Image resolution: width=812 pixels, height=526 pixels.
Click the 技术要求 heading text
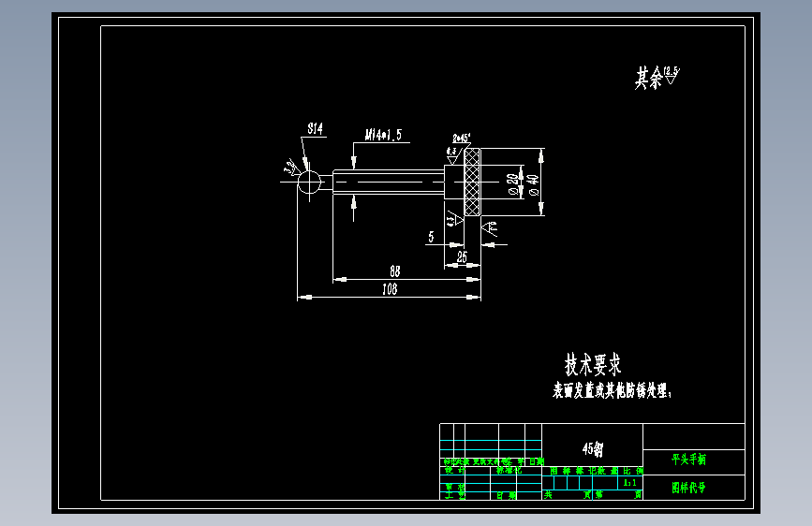(x=593, y=365)
